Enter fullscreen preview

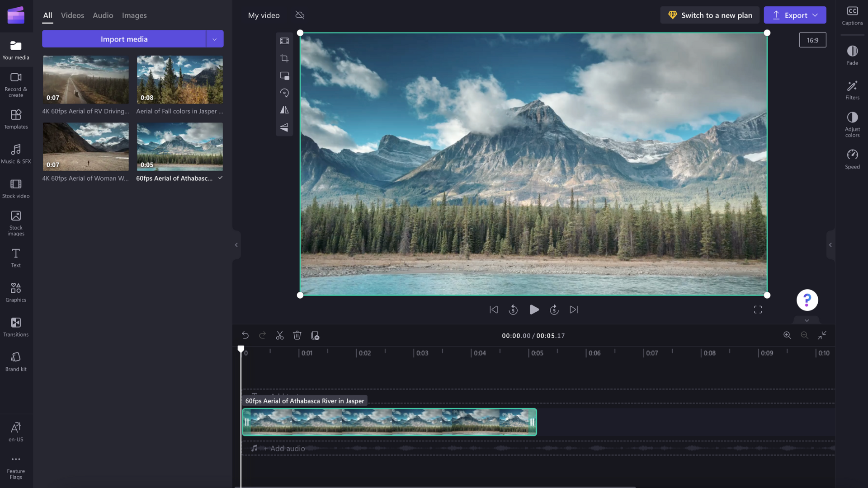coord(758,310)
